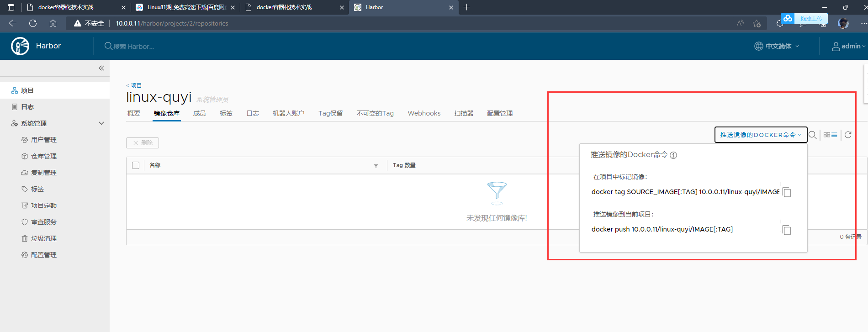
Task: Open the 扫描器 tab
Action: [x=464, y=113]
